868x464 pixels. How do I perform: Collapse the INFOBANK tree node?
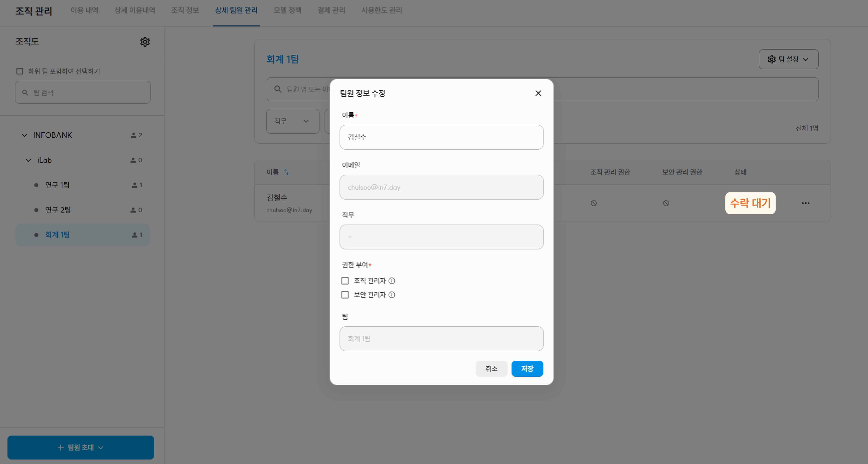point(24,135)
